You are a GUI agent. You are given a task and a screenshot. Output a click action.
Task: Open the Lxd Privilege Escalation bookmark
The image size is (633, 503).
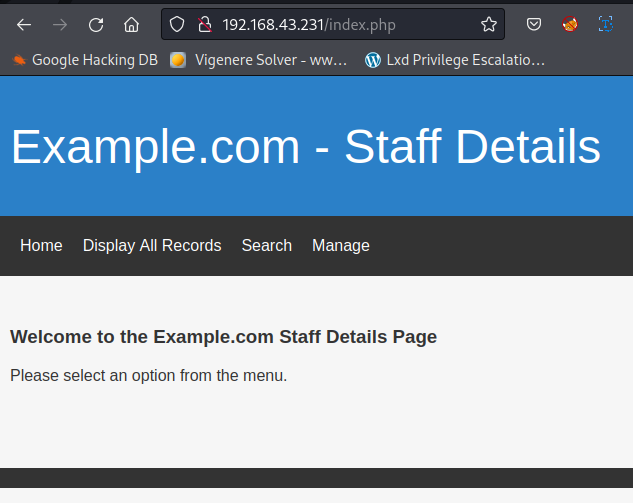click(x=455, y=60)
